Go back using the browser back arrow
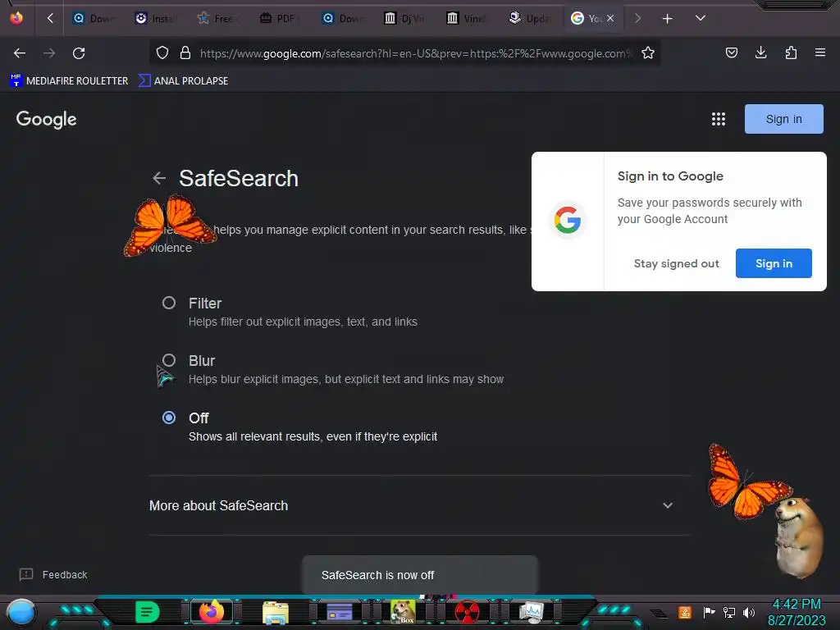 (x=20, y=53)
